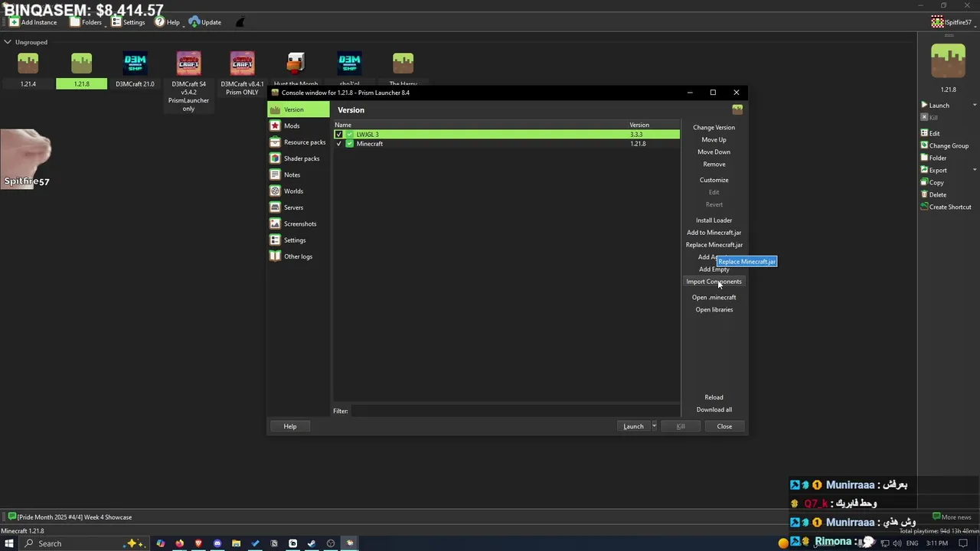
Task: Open the iSpitfire57 account menu
Action: (x=951, y=22)
